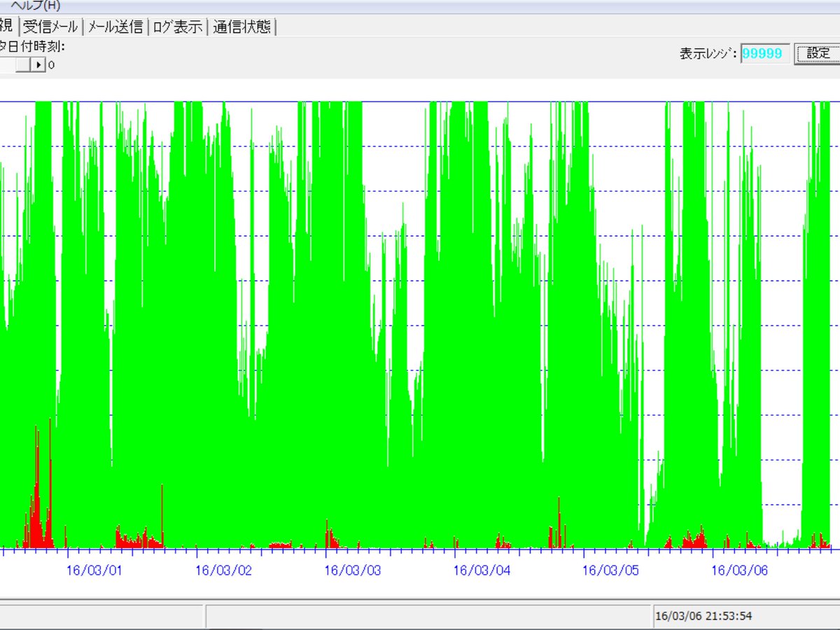Click the 16/03/02 date label on the axis

pos(223,570)
